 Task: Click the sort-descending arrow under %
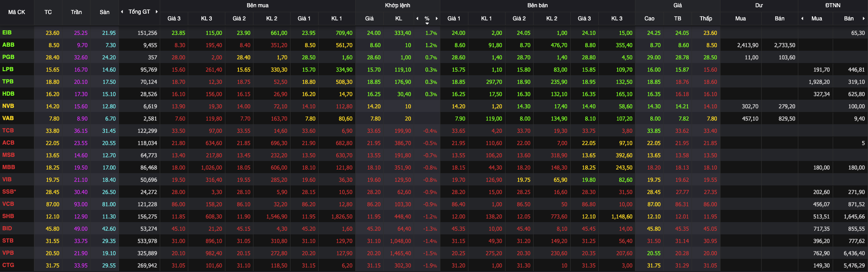427,23
